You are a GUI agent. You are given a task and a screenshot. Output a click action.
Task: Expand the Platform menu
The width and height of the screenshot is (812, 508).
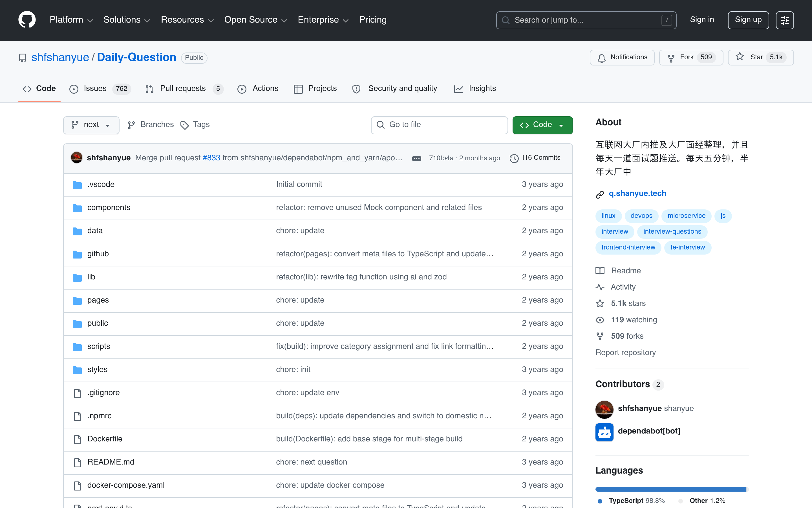pos(71,20)
